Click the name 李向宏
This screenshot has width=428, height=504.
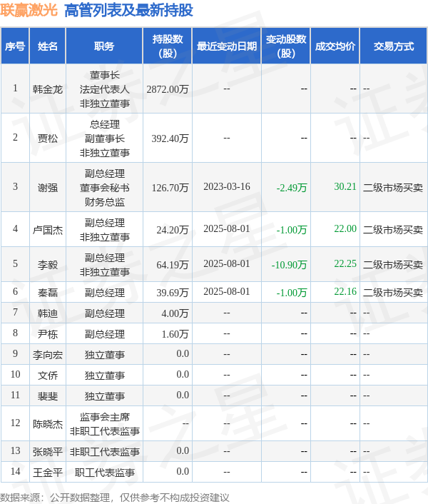[48, 355]
